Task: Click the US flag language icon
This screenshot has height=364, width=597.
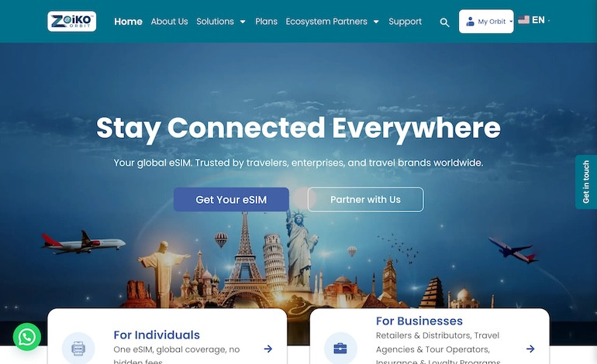Action: pos(523,20)
